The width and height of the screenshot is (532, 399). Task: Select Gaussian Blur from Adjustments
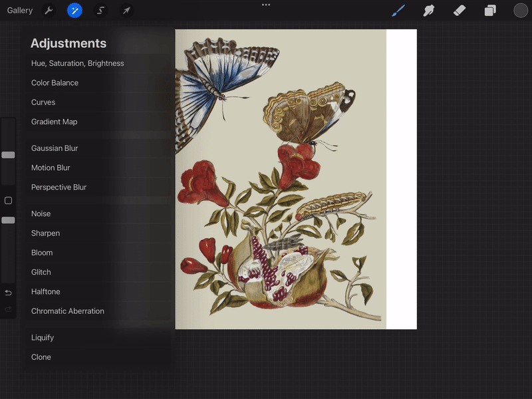pos(55,148)
